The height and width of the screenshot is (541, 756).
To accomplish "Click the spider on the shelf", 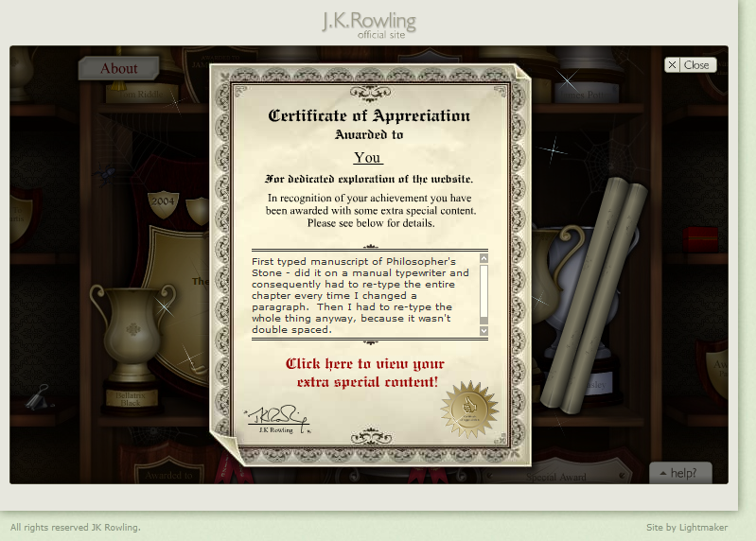I will tap(105, 173).
